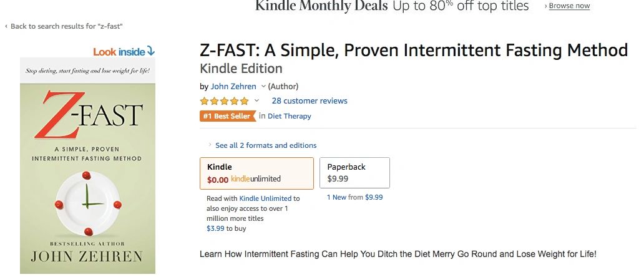The image size is (644, 277).
Task: Open the Diet Therapy category link
Action: tap(289, 116)
